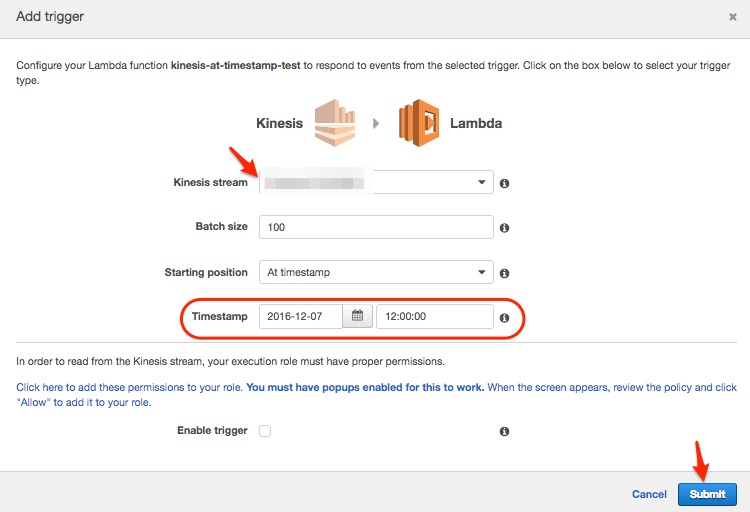
Task: Show info for Timestamp field
Action: (x=504, y=317)
